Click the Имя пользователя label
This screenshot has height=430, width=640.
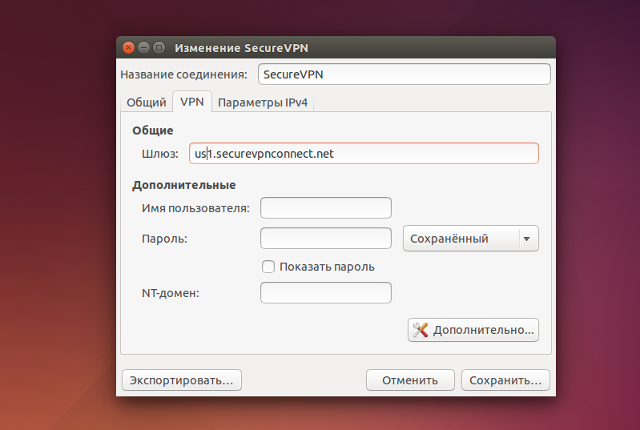coord(196,208)
